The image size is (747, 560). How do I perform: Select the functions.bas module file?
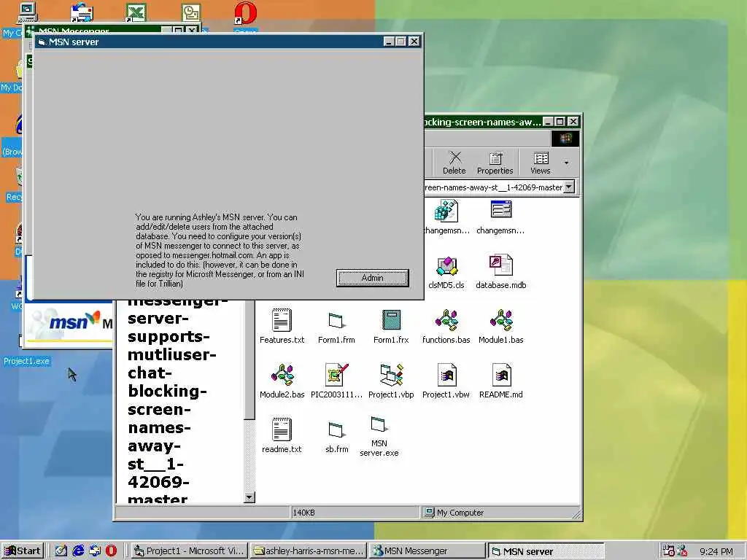click(x=446, y=326)
